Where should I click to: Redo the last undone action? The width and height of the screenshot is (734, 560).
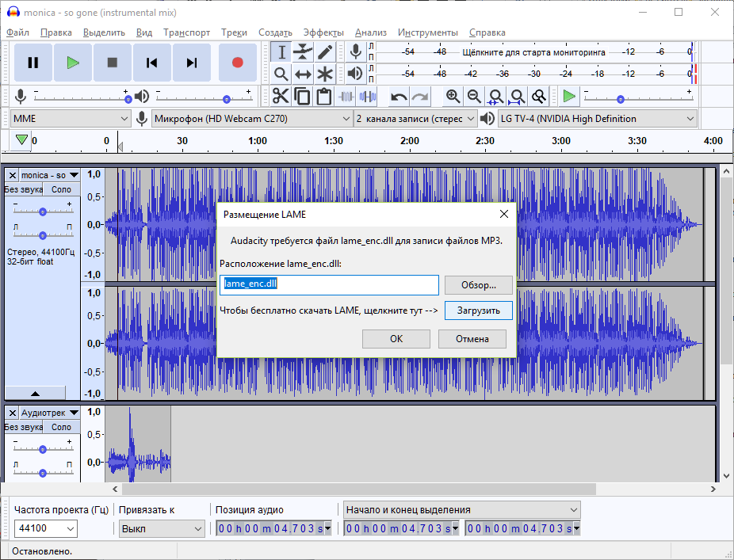coord(420,97)
